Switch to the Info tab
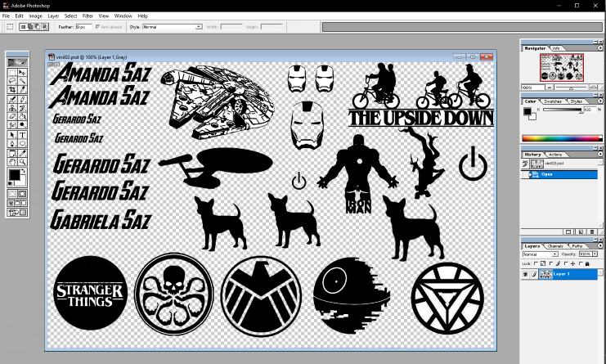Viewport: 606px width, 364px height. tap(556, 48)
